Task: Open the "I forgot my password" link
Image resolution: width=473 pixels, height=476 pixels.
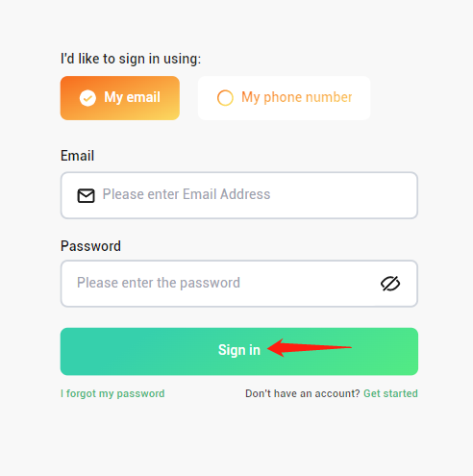Action: tap(112, 393)
